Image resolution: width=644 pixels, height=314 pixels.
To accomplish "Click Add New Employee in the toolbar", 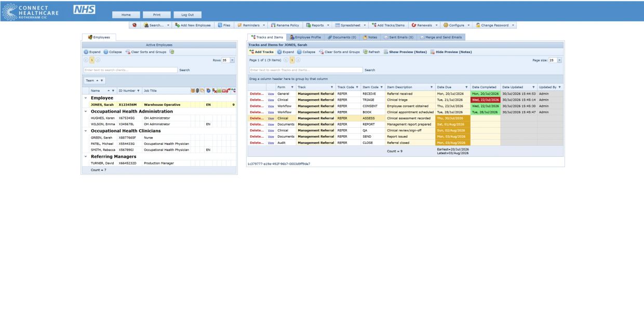I will pos(193,25).
